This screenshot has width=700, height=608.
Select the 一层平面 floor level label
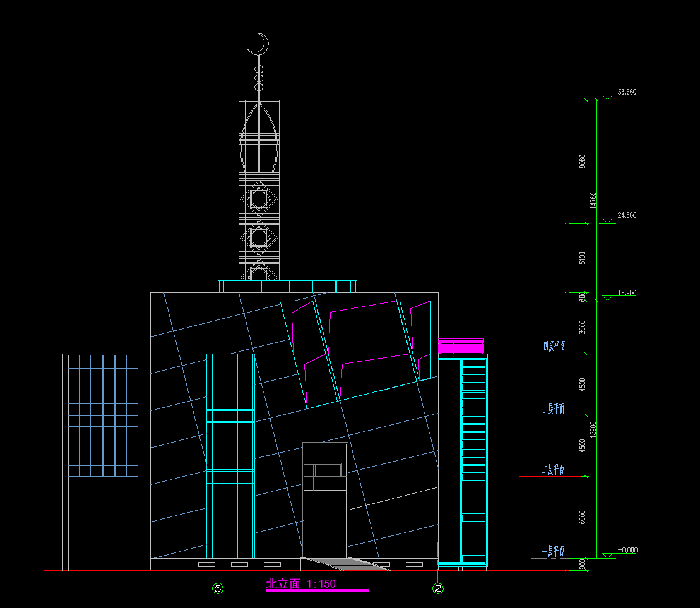pos(554,551)
